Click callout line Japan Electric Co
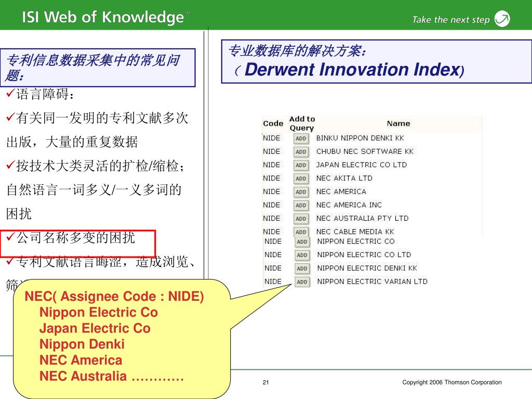The image size is (532, 399). pos(95,328)
